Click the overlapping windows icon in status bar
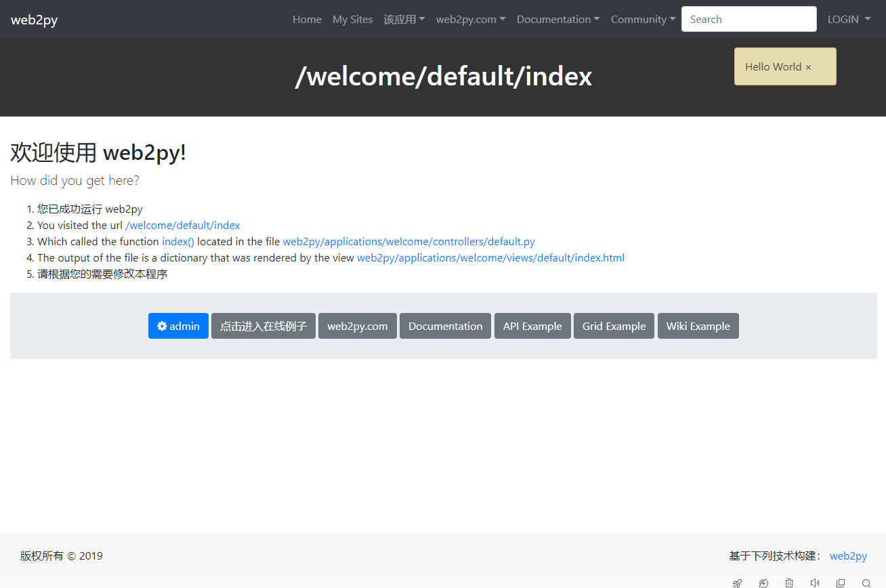 tap(841, 583)
